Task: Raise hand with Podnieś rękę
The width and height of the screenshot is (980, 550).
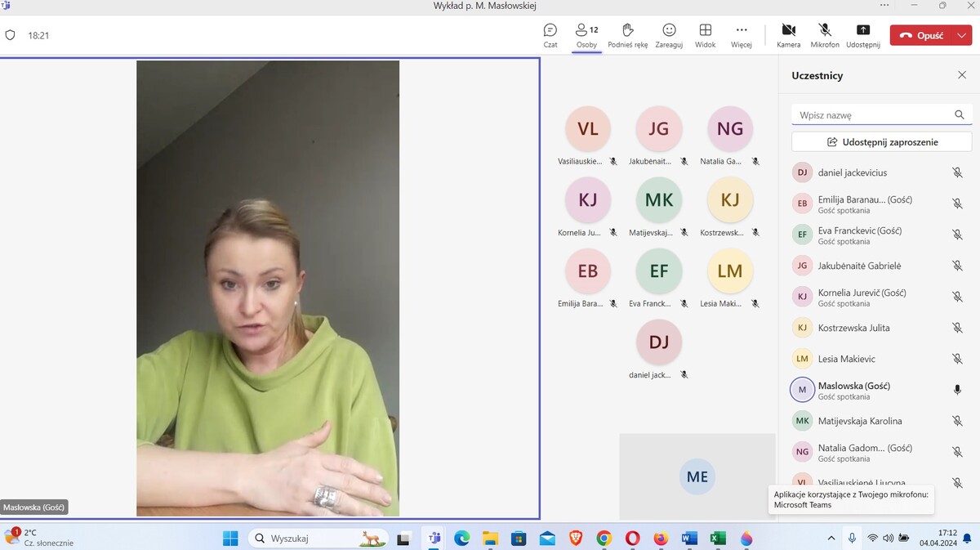Action: 628,35
